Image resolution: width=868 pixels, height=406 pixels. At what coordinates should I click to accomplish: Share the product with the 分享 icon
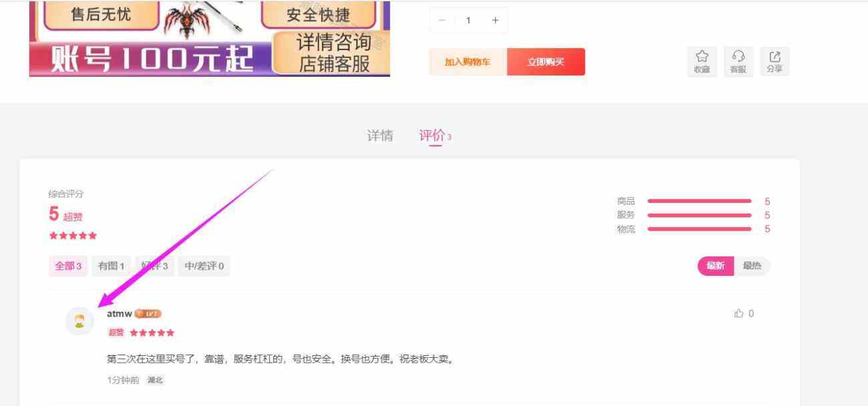(x=775, y=61)
